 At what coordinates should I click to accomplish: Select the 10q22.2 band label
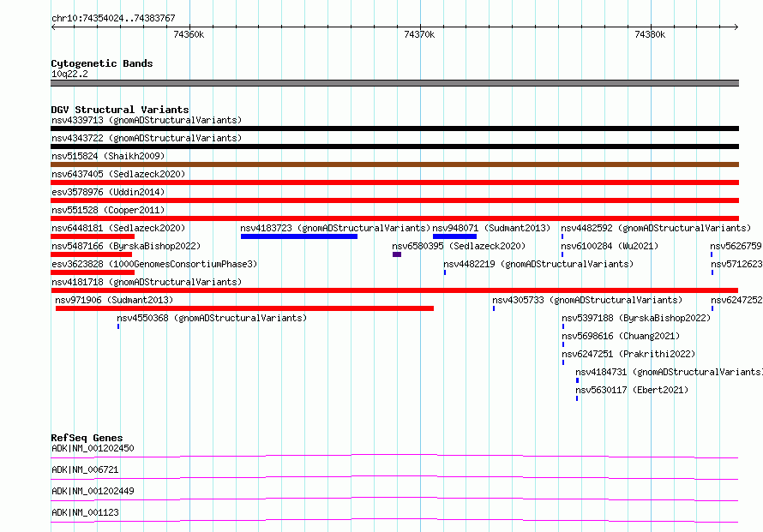69,74
